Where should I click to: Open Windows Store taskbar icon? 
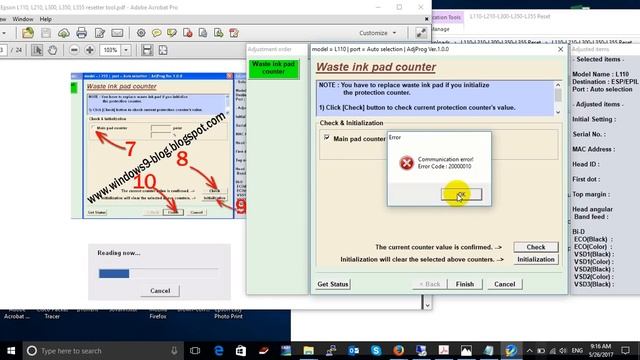pos(241,351)
